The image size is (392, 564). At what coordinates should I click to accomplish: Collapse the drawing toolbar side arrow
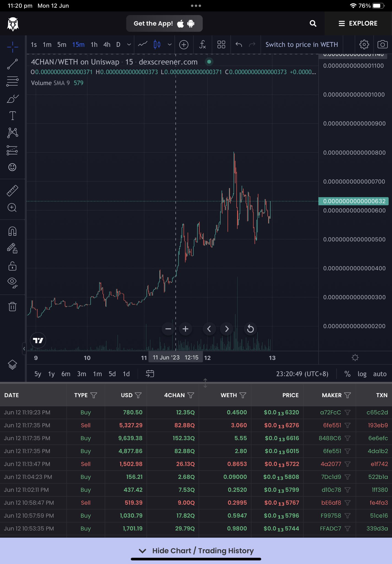(x=24, y=349)
